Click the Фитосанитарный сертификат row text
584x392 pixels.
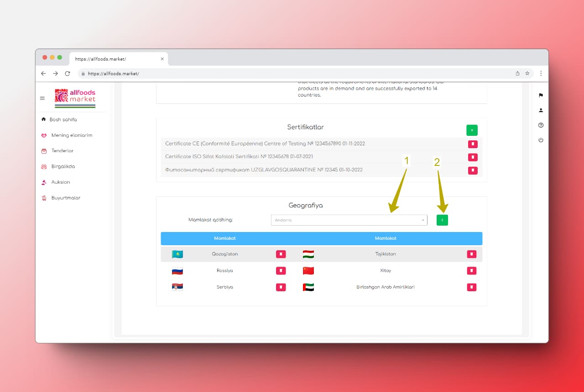pyautogui.click(x=264, y=170)
